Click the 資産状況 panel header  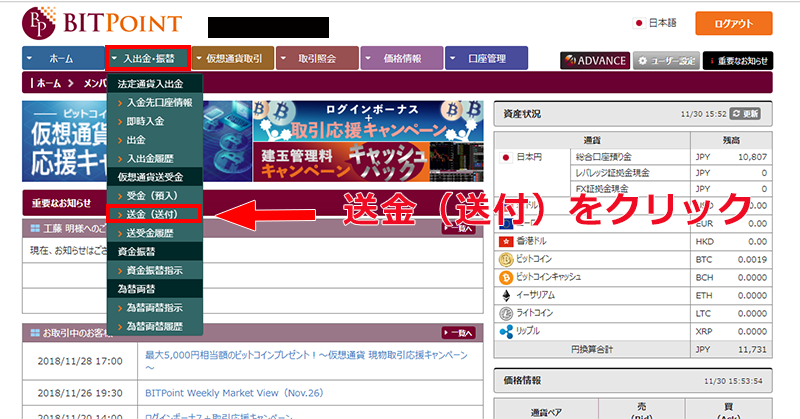pyautogui.click(x=633, y=114)
